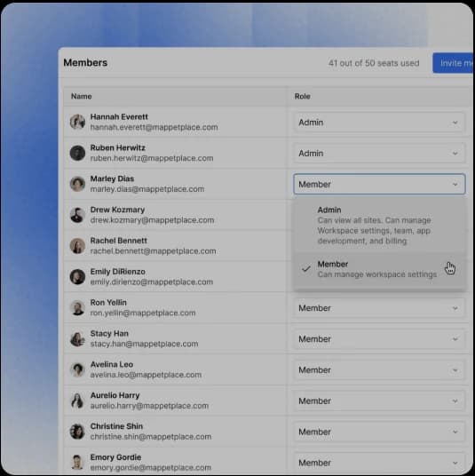Viewport: 475px width, 476px height.
Task: Select the name Marley Dias
Action: click(x=112, y=178)
